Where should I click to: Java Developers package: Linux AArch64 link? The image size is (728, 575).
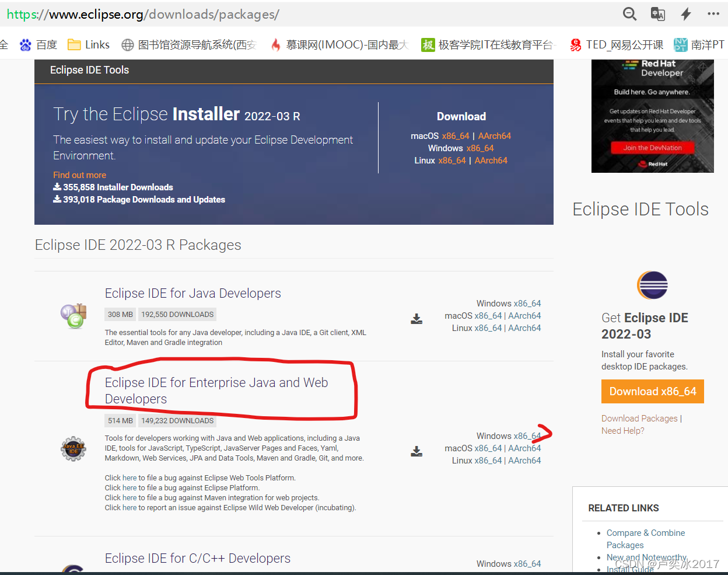point(524,328)
